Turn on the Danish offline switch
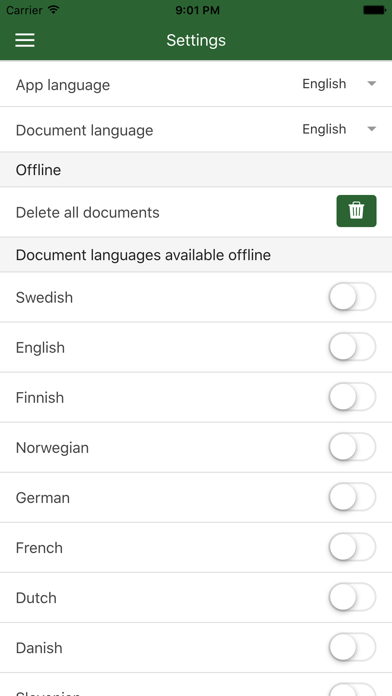 click(352, 648)
